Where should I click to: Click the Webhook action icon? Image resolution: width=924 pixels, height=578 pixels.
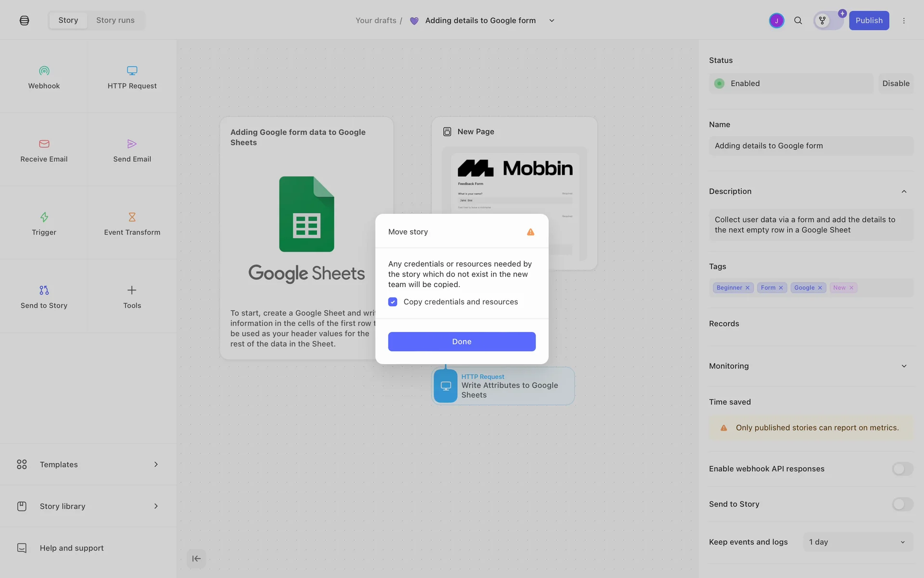(44, 71)
